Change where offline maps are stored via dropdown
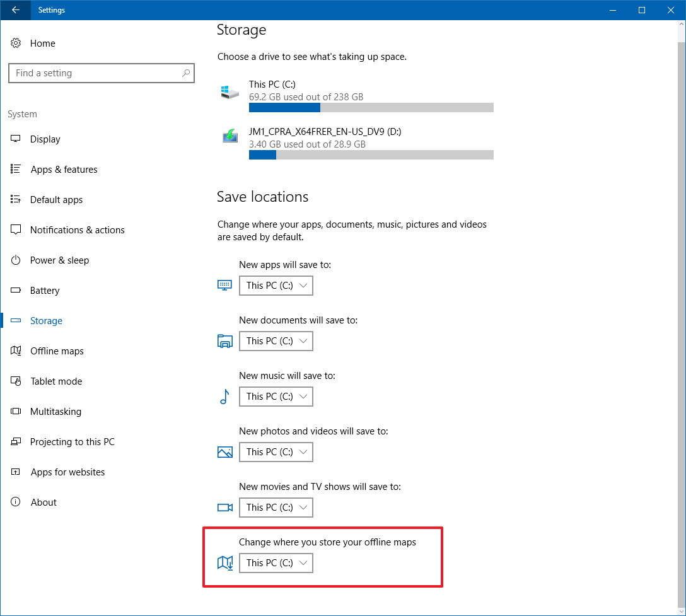 (276, 562)
